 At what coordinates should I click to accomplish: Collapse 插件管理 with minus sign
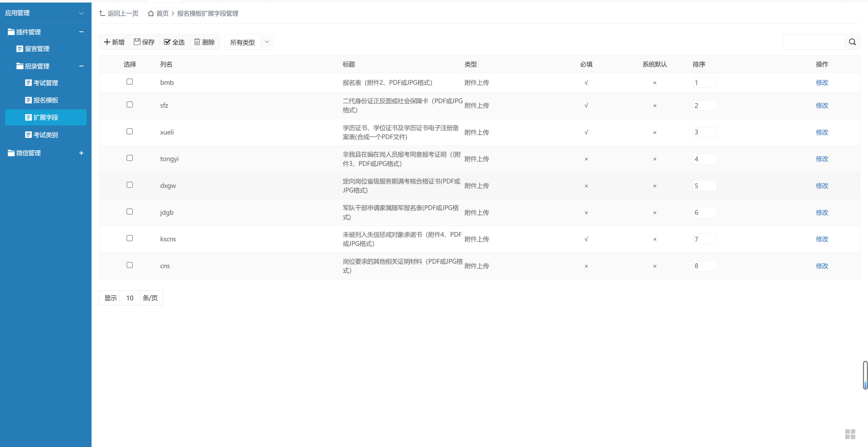81,32
